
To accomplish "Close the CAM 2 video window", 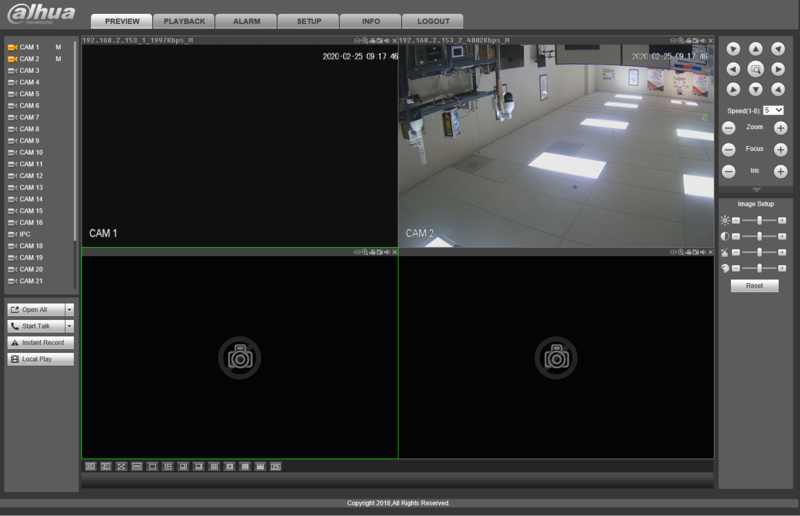I will click(710, 40).
